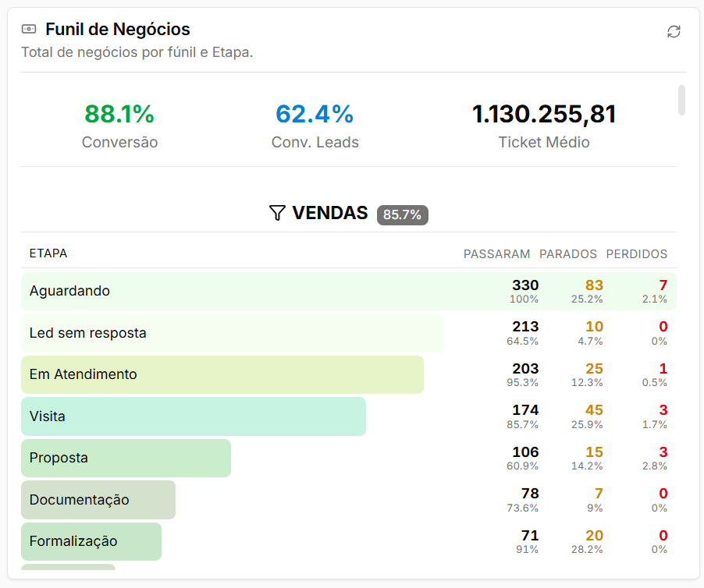Click the Documentação stage bar
The image size is (704, 588).
pyautogui.click(x=98, y=500)
